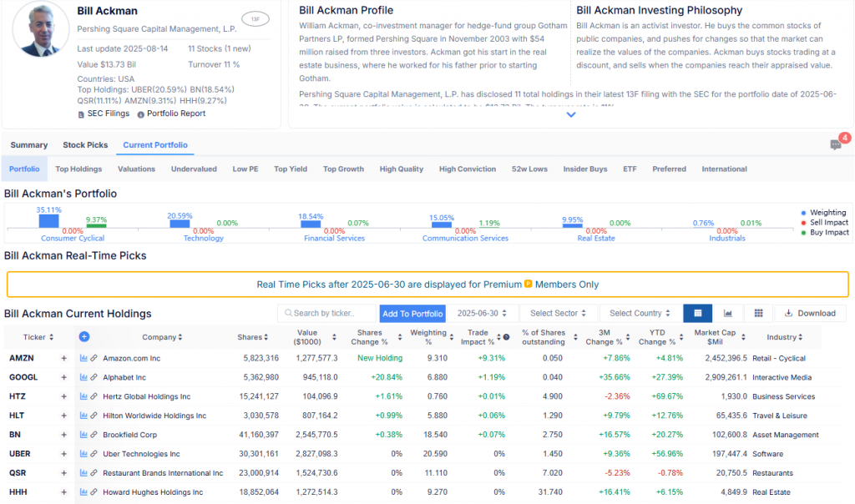
Task: Click the Consumer Cyclical weighting bar
Action: tap(48, 221)
